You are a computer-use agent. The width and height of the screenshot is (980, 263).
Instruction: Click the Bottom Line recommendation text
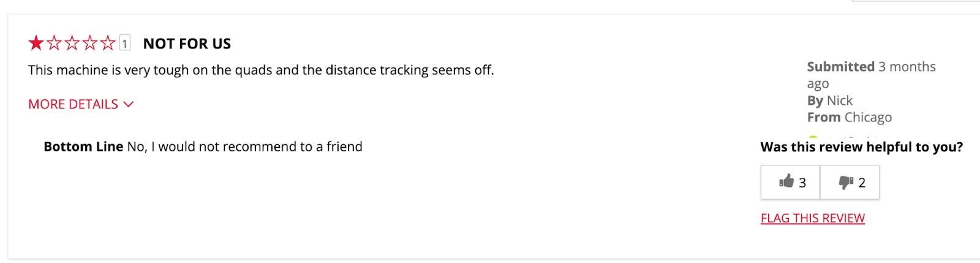203,147
